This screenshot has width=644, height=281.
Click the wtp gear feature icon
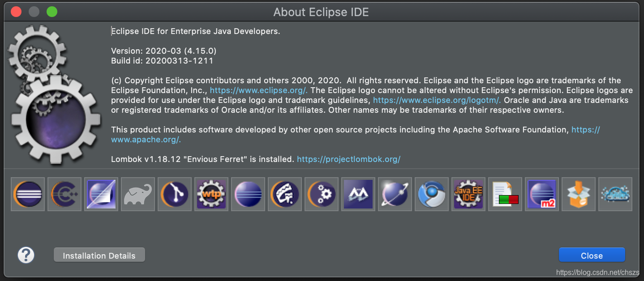(211, 194)
